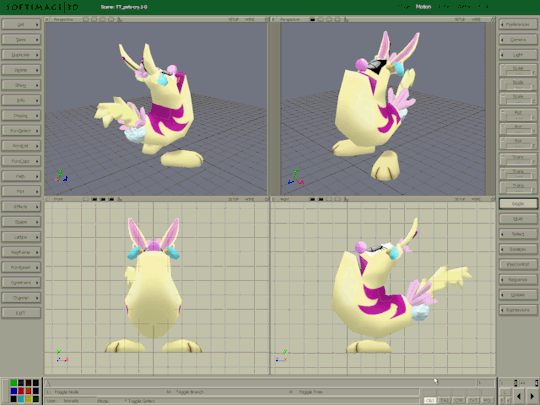
Task: Open the FcrvSelect menu
Action: (21, 131)
